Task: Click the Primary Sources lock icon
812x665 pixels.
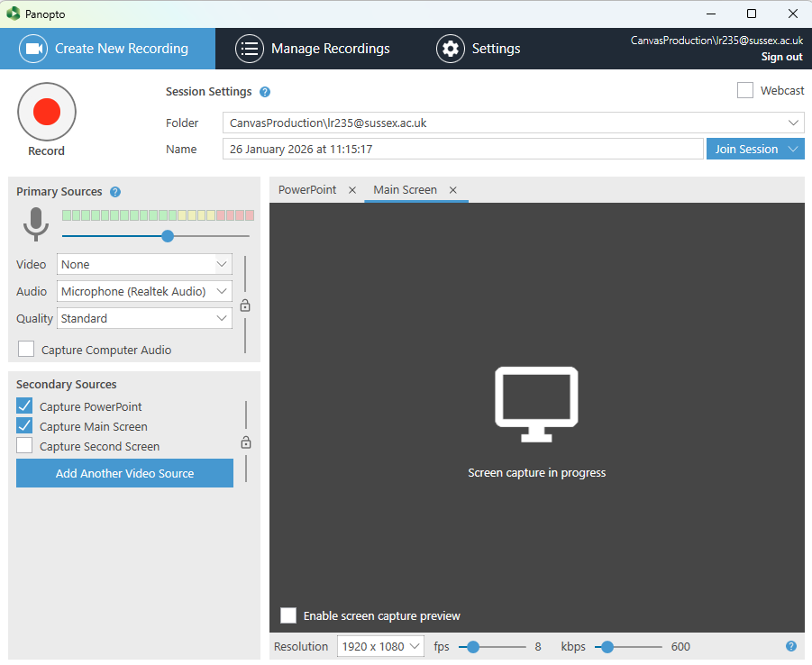Action: coord(245,305)
